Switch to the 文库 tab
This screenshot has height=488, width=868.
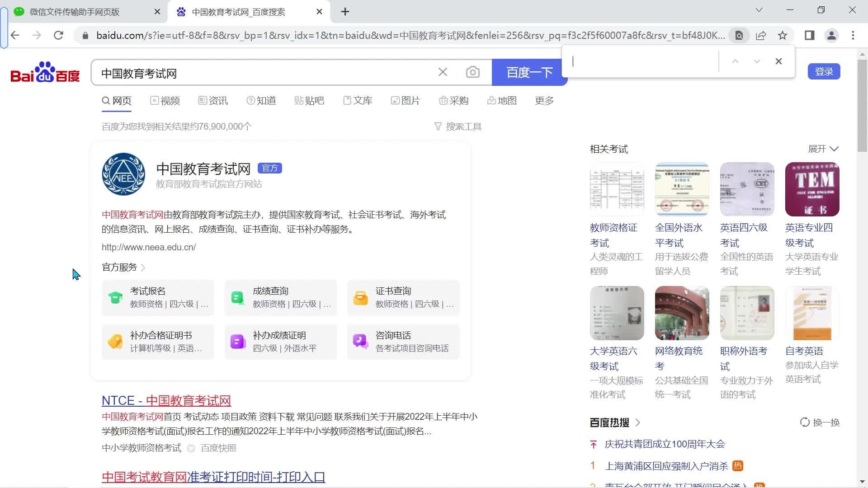click(x=358, y=101)
